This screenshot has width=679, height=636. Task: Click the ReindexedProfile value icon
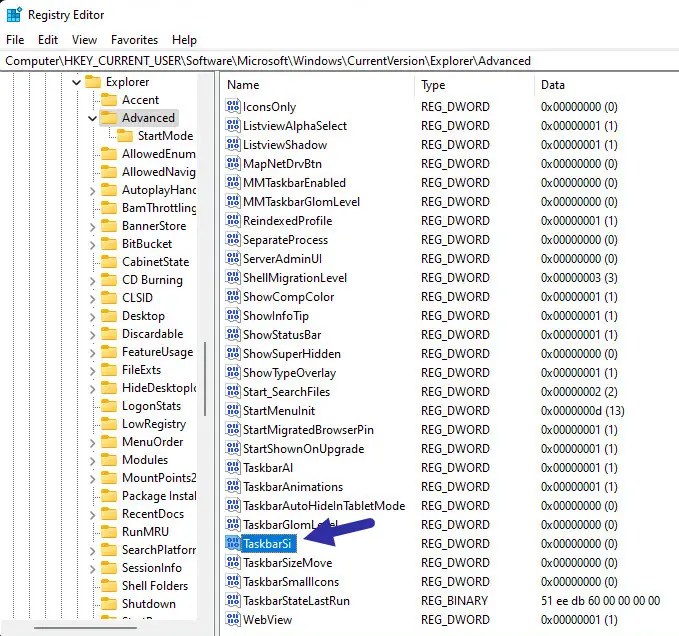[x=233, y=221]
